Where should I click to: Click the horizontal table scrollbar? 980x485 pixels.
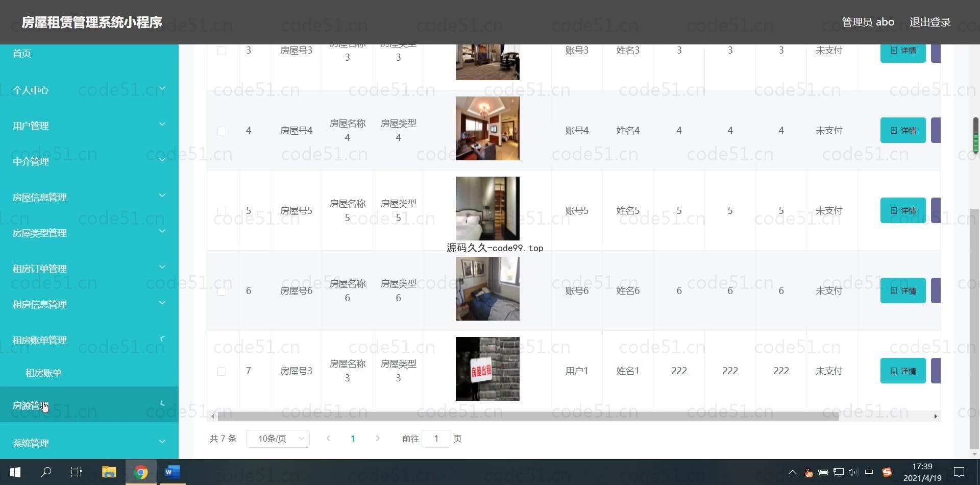click(528, 416)
